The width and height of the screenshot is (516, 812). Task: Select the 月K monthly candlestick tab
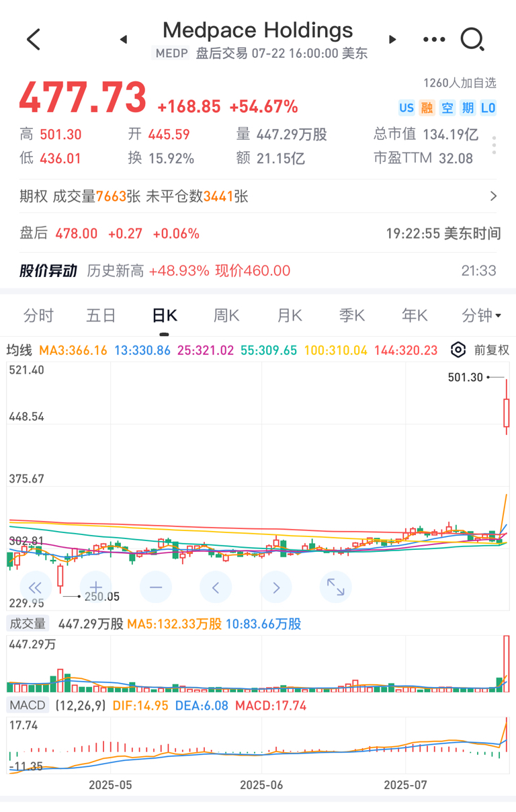click(290, 315)
